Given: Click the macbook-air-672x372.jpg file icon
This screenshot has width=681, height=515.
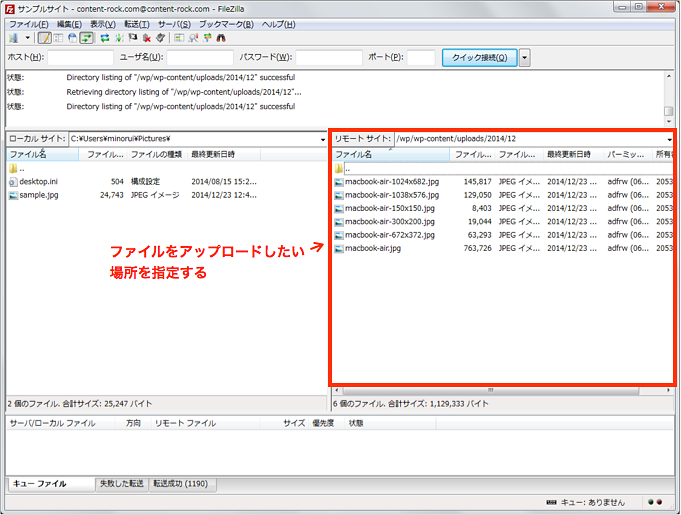Looking at the screenshot, I should 339,235.
